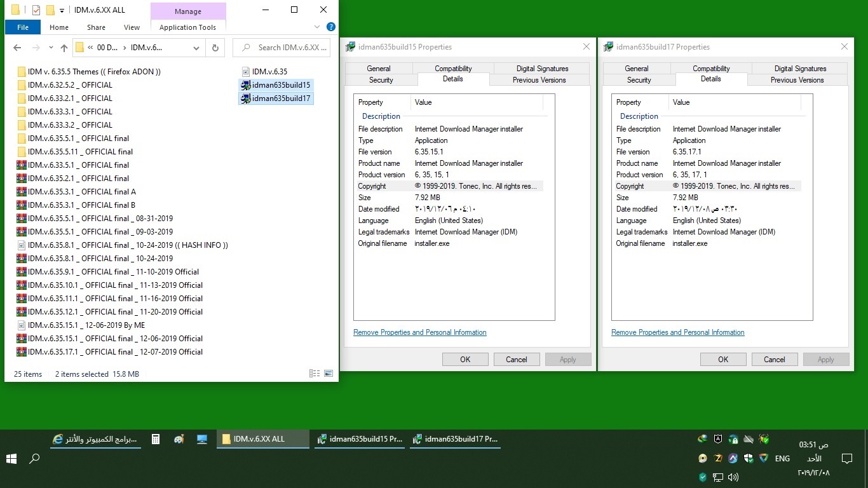Click OK in idman635build17 Properties
Viewport: 868px width, 488px height.
click(x=723, y=360)
